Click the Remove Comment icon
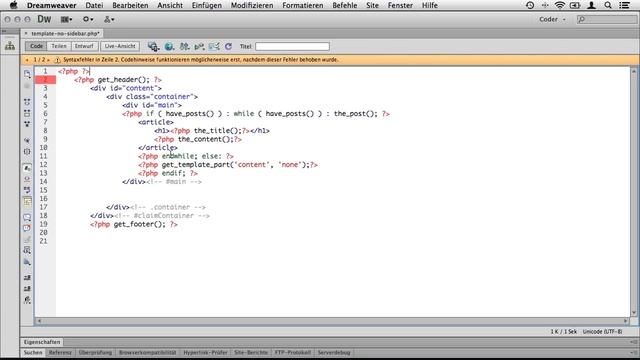 (x=27, y=228)
